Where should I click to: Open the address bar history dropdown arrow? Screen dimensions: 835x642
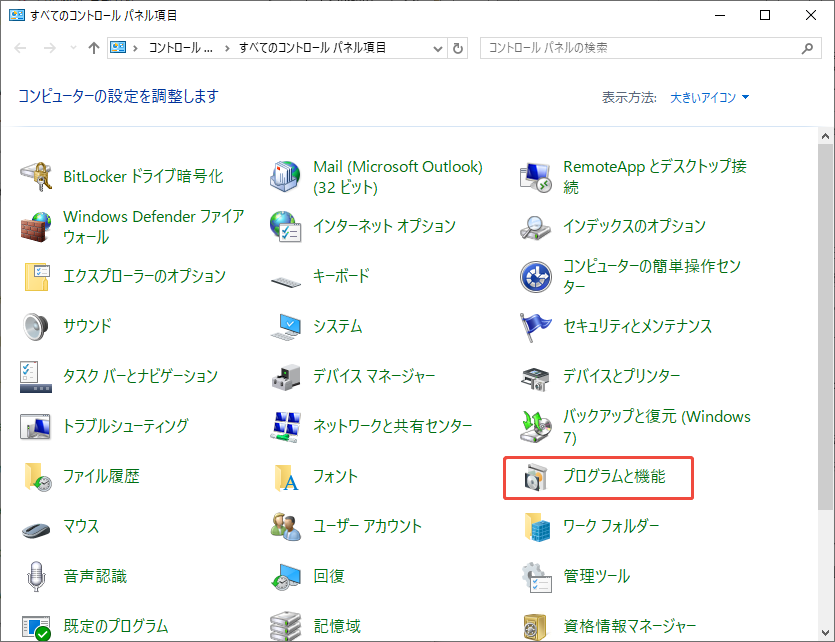(x=438, y=48)
